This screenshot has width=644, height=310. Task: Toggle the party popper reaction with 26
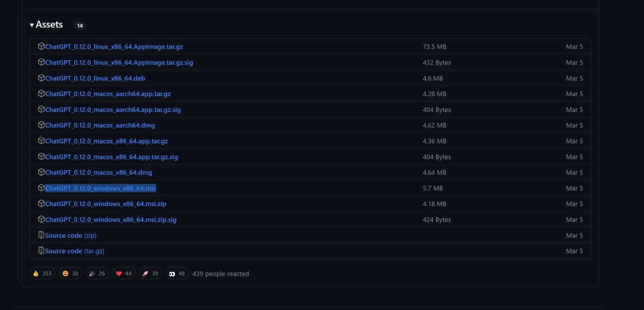click(97, 273)
